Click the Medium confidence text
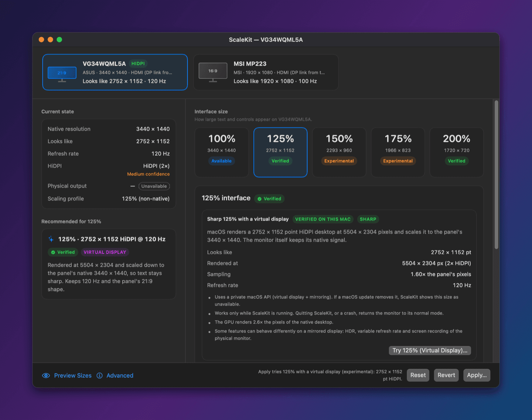Image resolution: width=532 pixels, height=420 pixels. (x=149, y=174)
